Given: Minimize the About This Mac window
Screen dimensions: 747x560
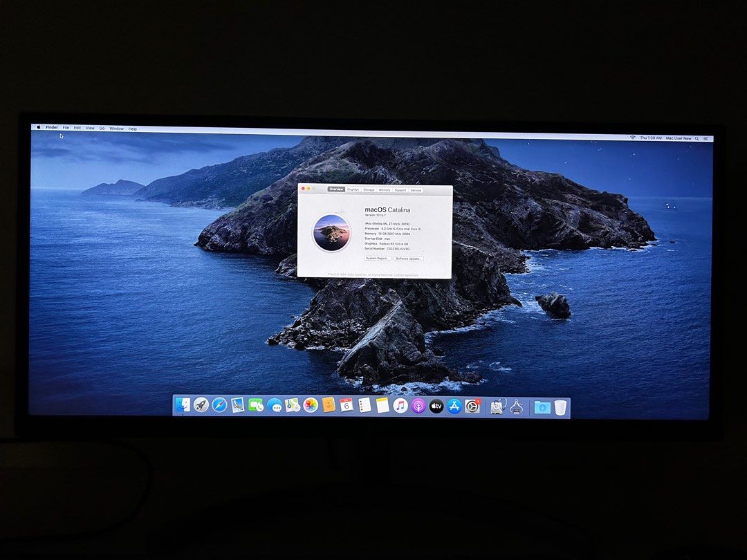Looking at the screenshot, I should click(308, 189).
